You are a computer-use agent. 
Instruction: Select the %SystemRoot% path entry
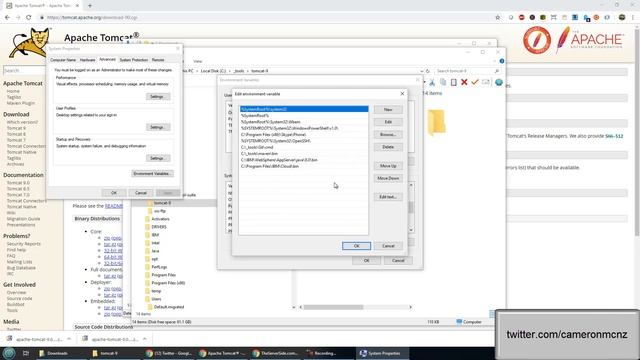pyautogui.click(x=304, y=116)
